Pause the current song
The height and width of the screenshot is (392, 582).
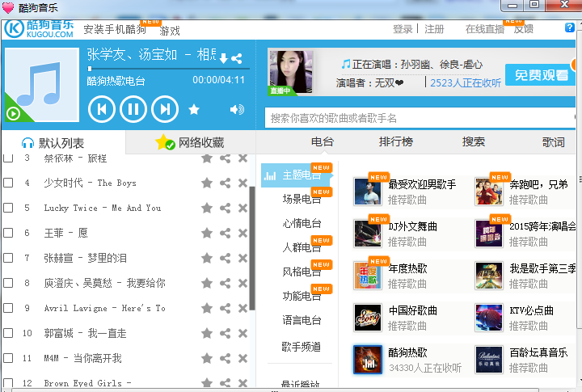(133, 109)
